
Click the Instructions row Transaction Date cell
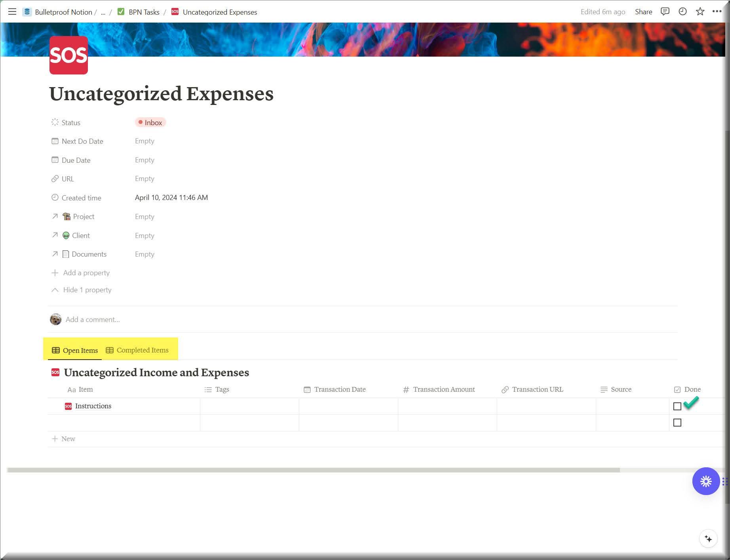(348, 406)
